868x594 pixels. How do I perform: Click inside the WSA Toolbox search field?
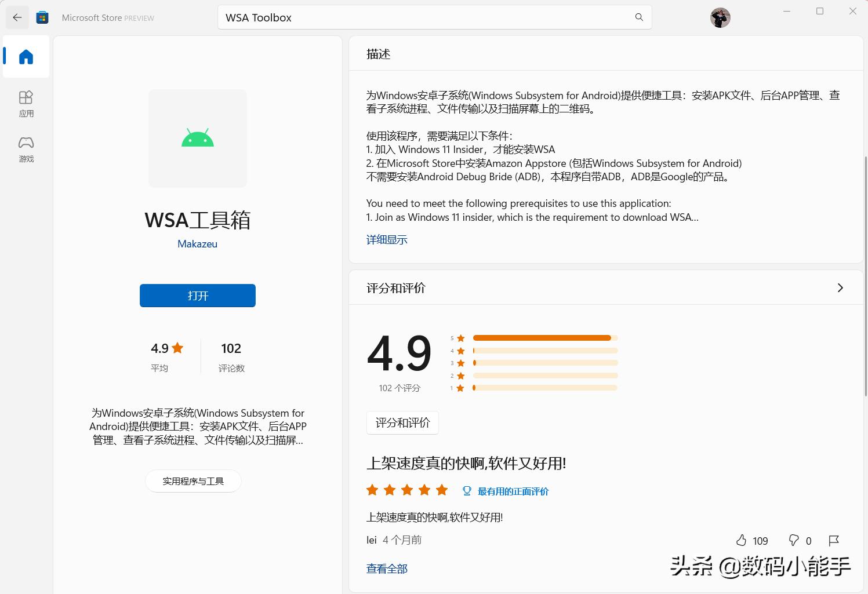pos(406,17)
